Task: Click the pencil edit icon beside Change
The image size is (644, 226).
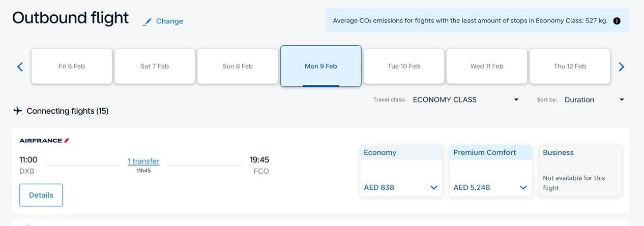Action: (147, 21)
